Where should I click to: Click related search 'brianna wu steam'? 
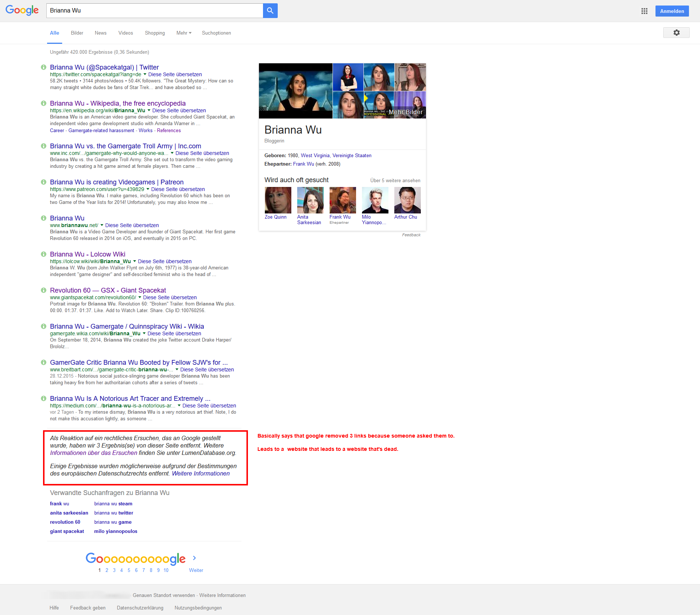tap(113, 504)
